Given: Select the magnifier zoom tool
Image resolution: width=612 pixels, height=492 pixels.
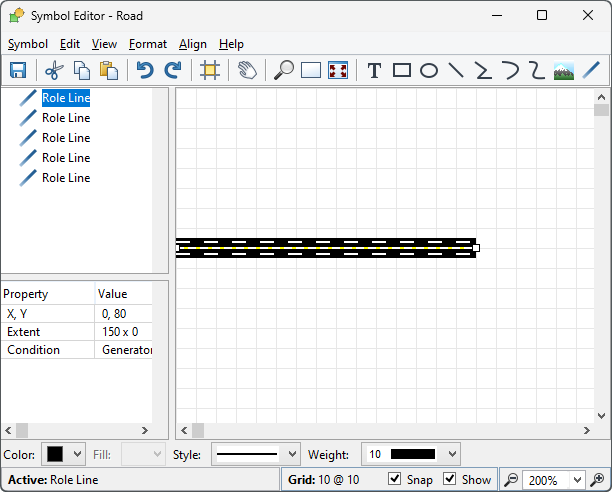Looking at the screenshot, I should click(x=284, y=71).
